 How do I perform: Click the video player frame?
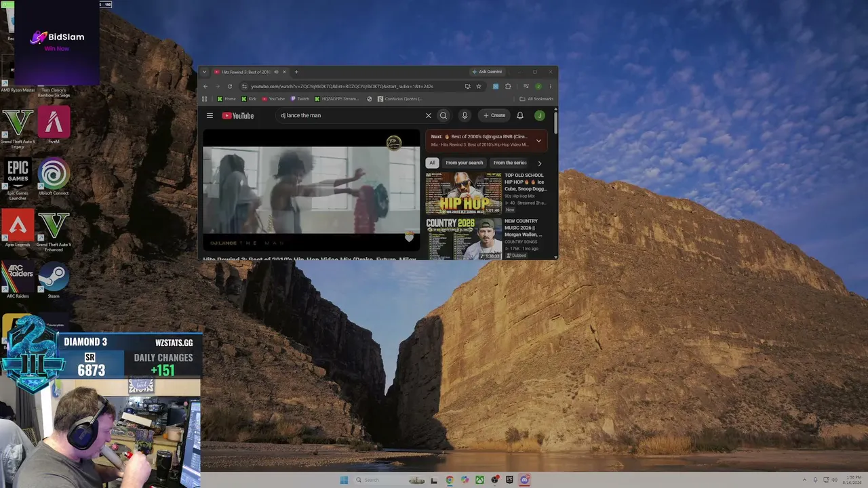311,190
